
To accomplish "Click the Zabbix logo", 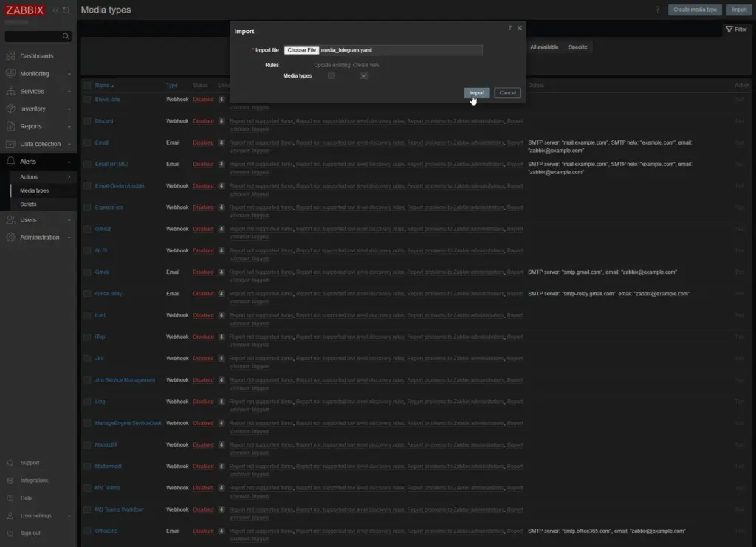I will tap(24, 10).
